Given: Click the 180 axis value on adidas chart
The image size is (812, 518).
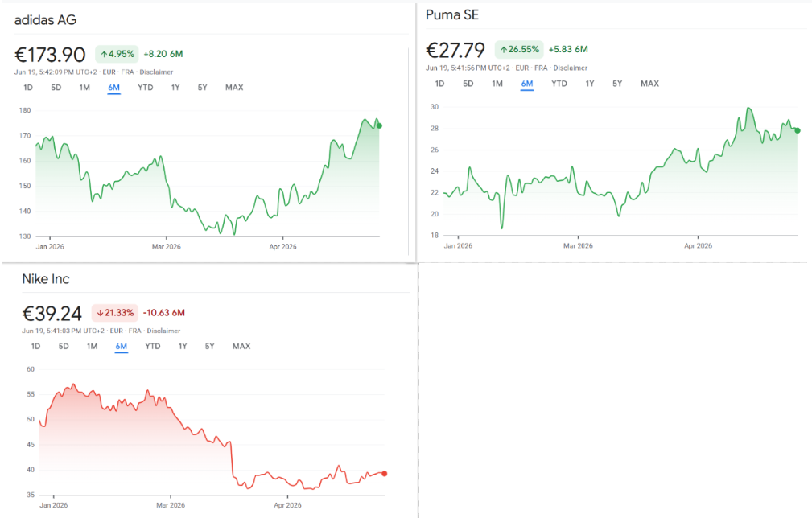Looking at the screenshot, I should click(25, 110).
